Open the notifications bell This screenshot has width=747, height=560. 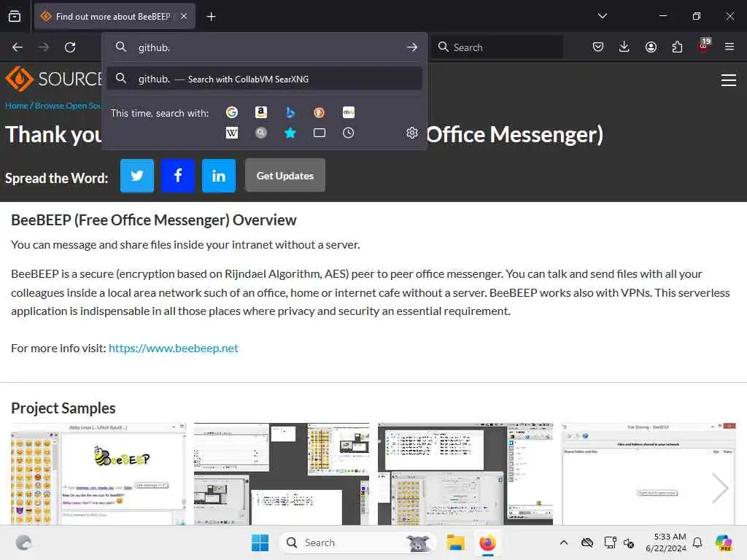point(697,542)
